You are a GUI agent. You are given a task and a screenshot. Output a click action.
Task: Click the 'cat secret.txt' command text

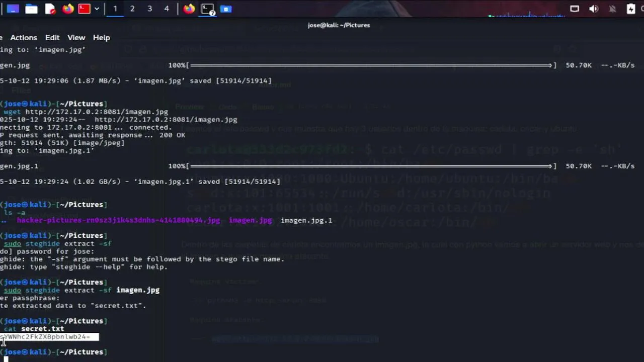click(34, 329)
